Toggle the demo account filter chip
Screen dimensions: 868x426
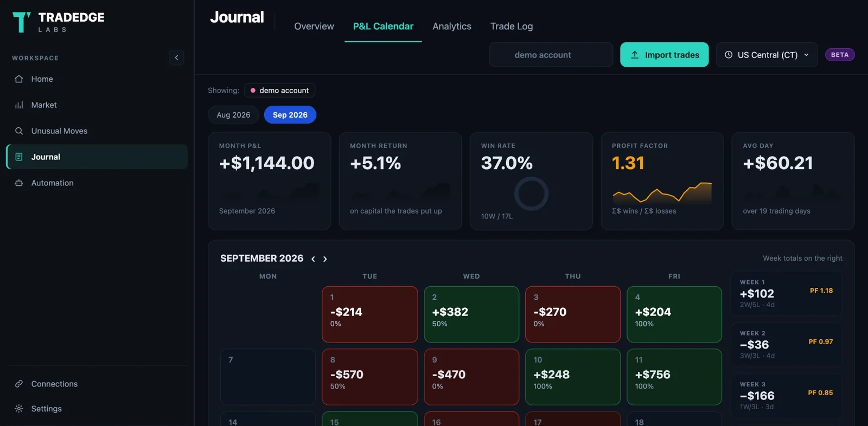point(279,91)
